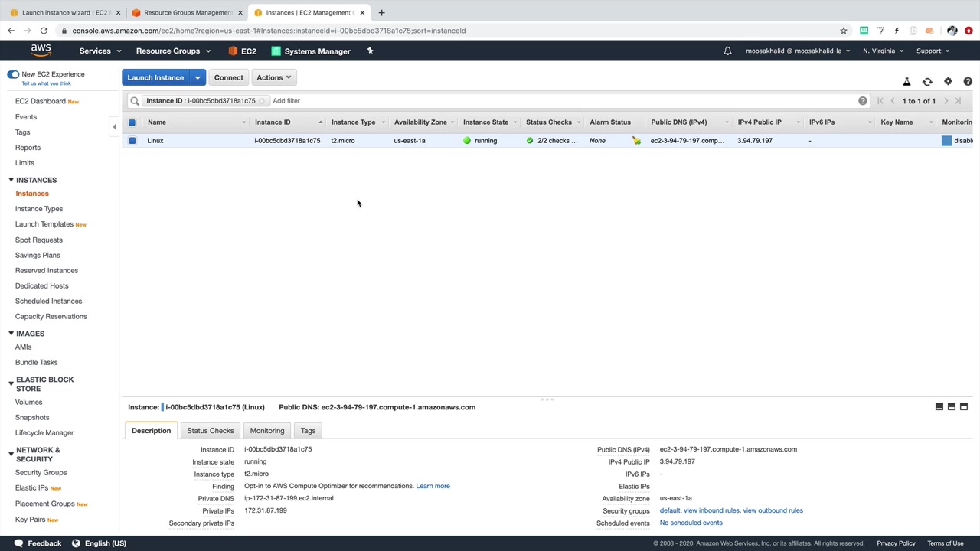This screenshot has height=551, width=980.
Task: Open a new browser tab
Action: click(x=381, y=12)
